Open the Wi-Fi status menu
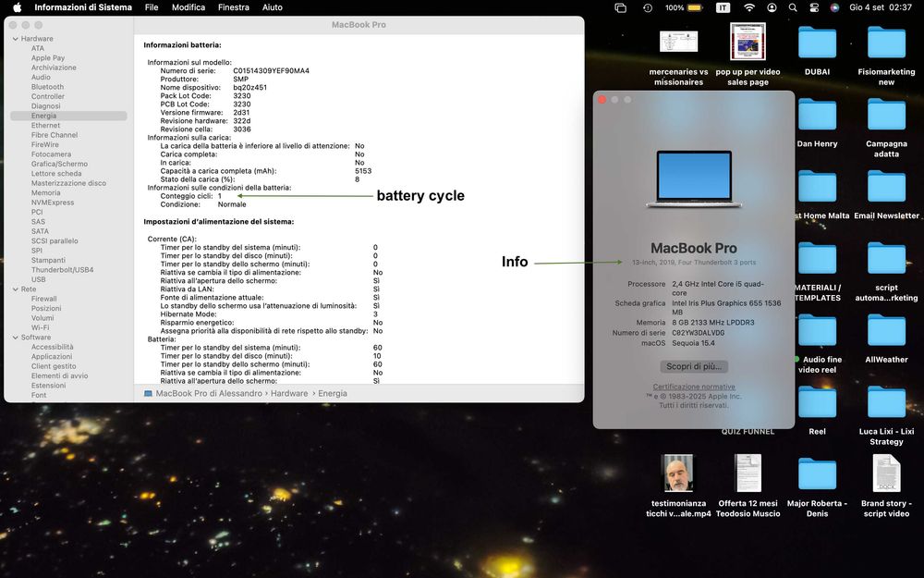This screenshot has width=924, height=578. tap(749, 7)
